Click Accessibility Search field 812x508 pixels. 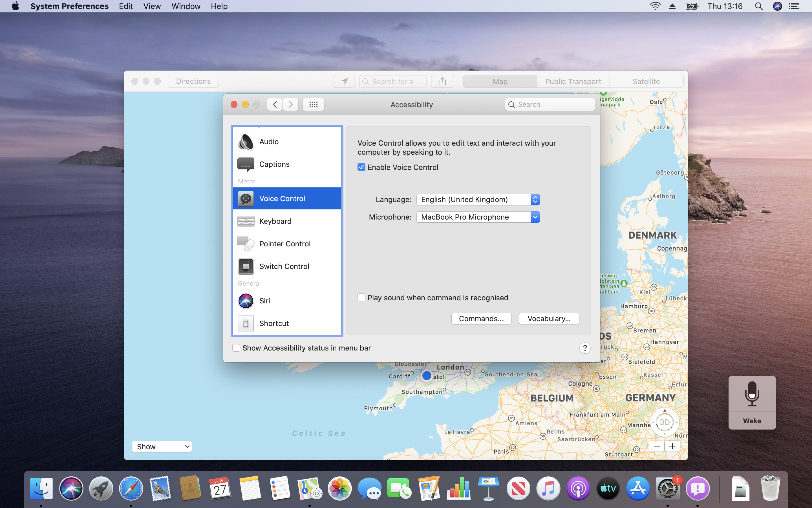[x=550, y=104]
